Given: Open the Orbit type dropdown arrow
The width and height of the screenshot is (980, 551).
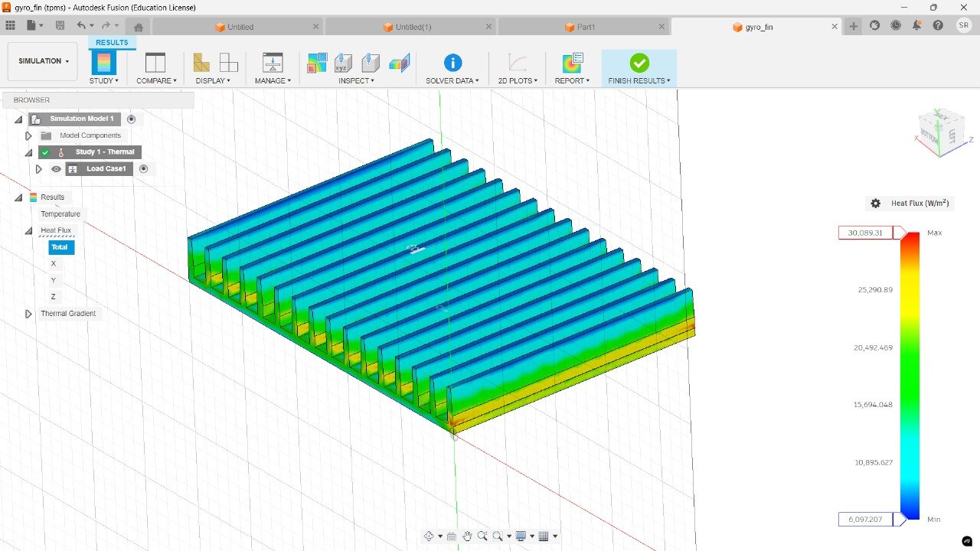Looking at the screenshot, I should pos(440,536).
